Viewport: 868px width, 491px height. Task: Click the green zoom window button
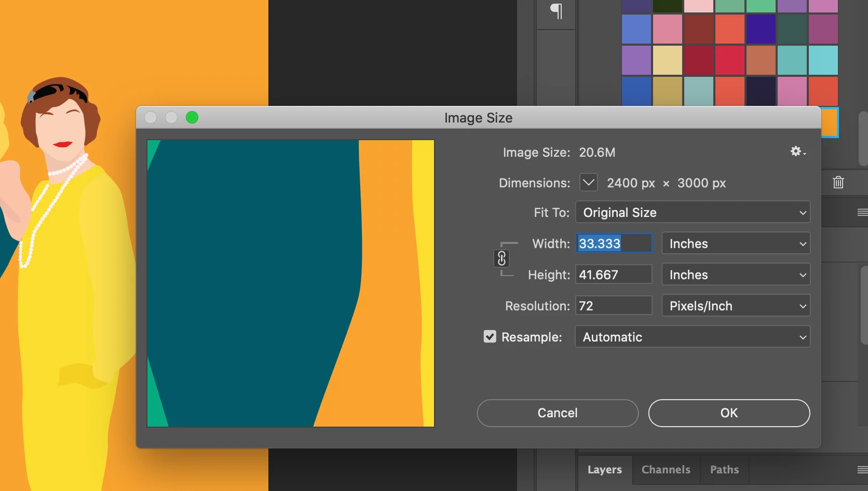(192, 117)
